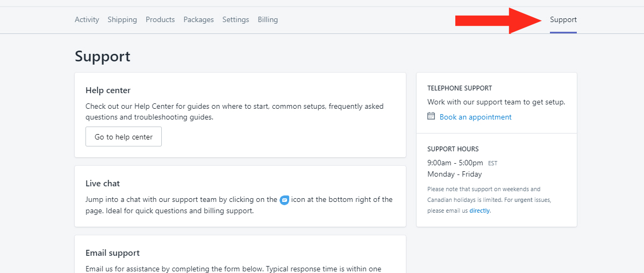Open the Packages tab
Screen dimensions: 644x273
(199, 19)
